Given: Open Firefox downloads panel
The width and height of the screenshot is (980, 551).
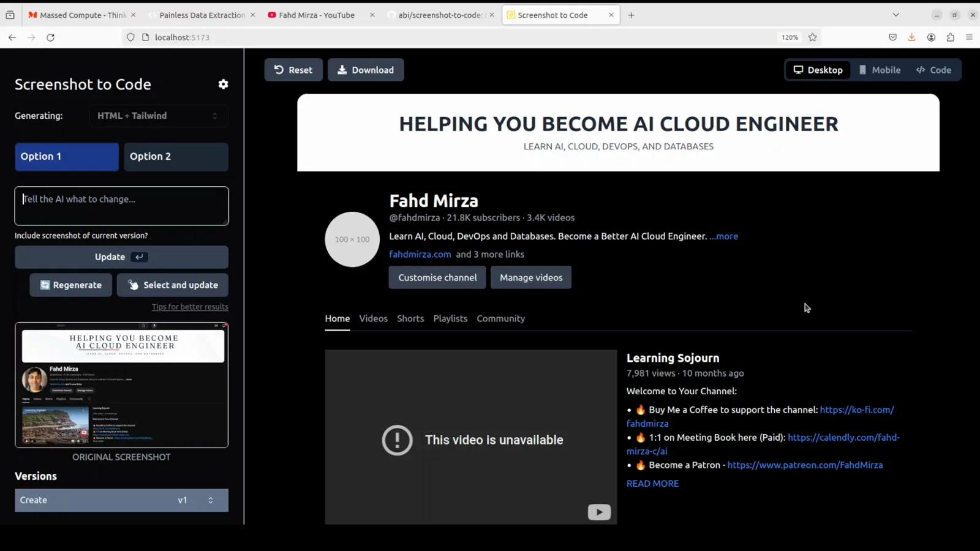Looking at the screenshot, I should 912,37.
